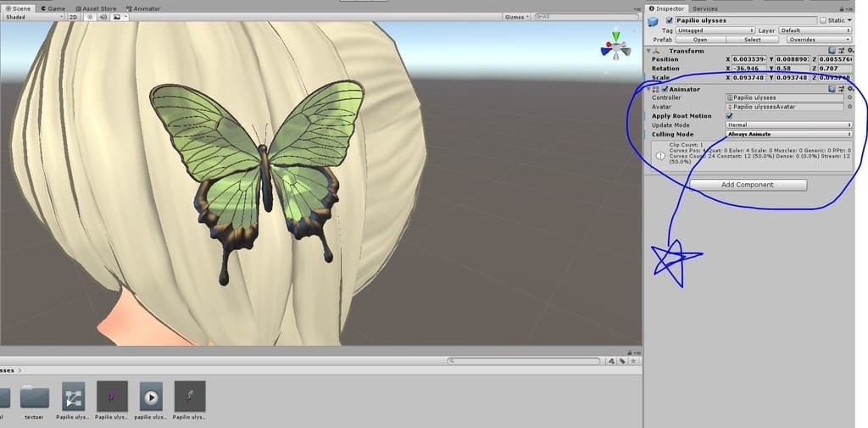Screen dimensions: 868x428
Task: Toggle the 2D view mode button
Action: tap(73, 16)
